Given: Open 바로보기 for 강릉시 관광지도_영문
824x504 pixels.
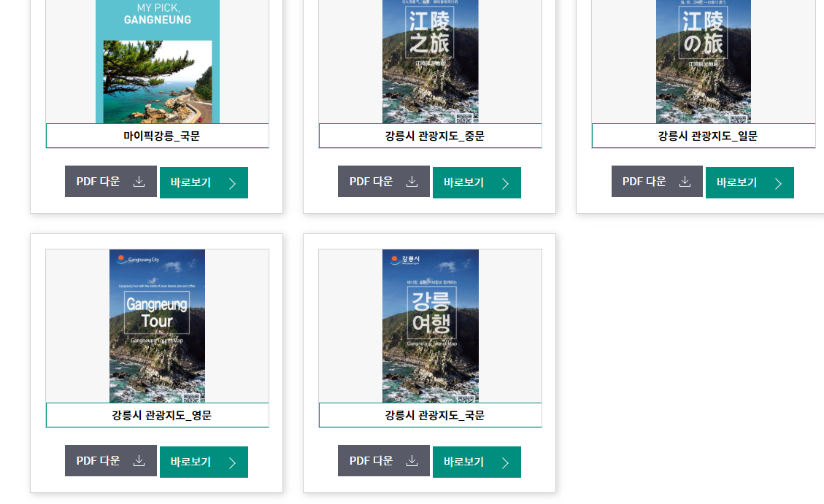Looking at the screenshot, I should point(204,462).
